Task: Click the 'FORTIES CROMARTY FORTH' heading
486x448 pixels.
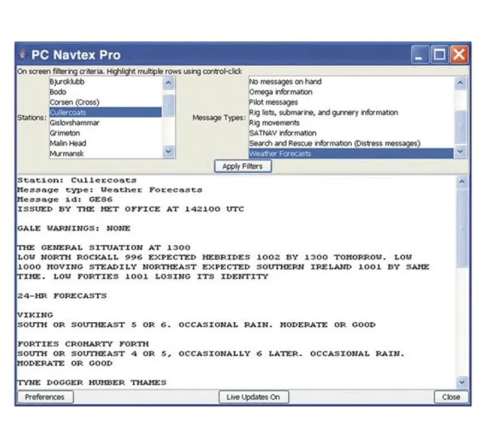Action: click(x=83, y=344)
